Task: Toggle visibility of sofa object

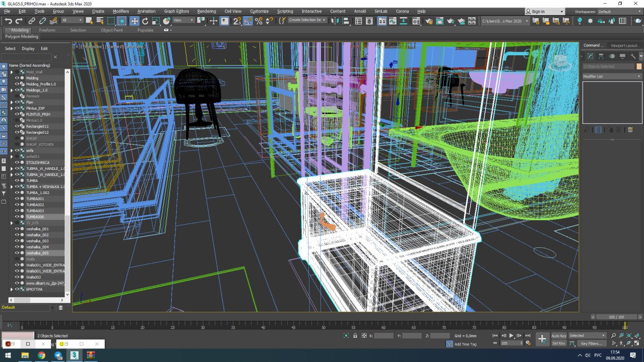Action: (x=17, y=150)
